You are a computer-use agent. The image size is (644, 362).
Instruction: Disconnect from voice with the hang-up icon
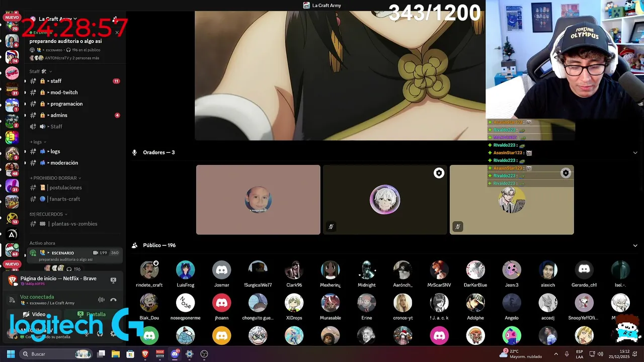(x=113, y=300)
